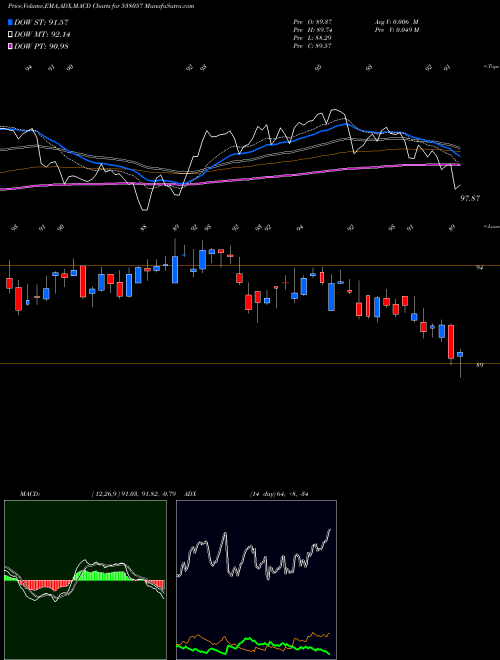Click the ADX (14 day) 64, +8, -34 values
Image resolution: width=500 pixels, height=660 pixels.
[279, 494]
